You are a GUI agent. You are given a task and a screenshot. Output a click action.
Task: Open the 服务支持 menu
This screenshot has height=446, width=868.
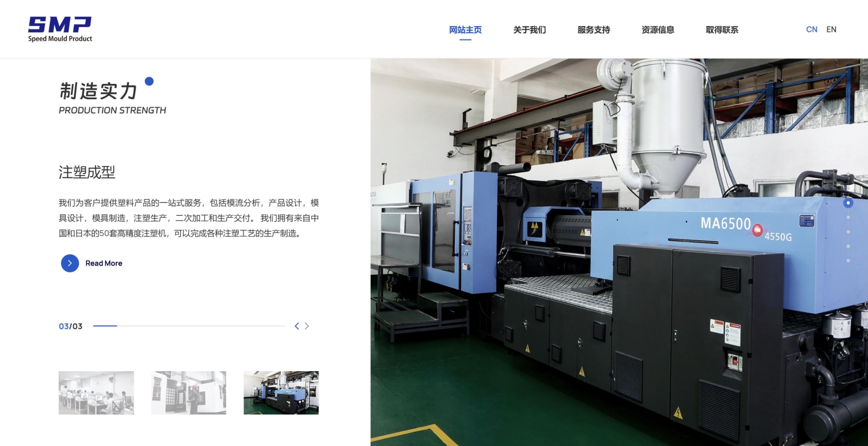(593, 30)
